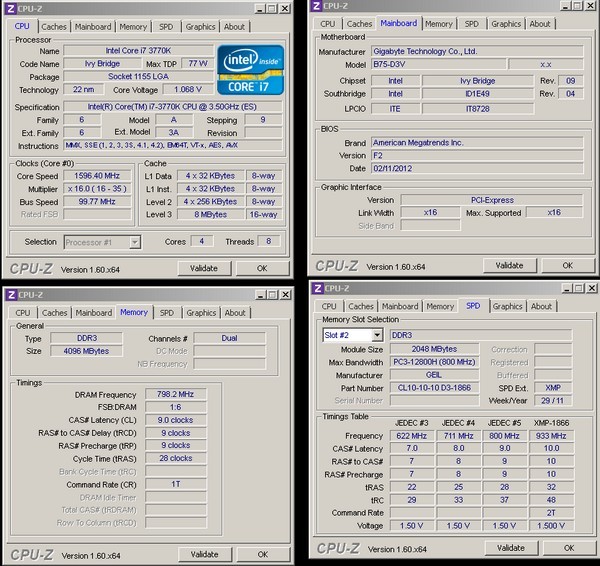This screenshot has width=600, height=566.
Task: Minimize the Memory tab CPU-Z window
Action: (261, 295)
